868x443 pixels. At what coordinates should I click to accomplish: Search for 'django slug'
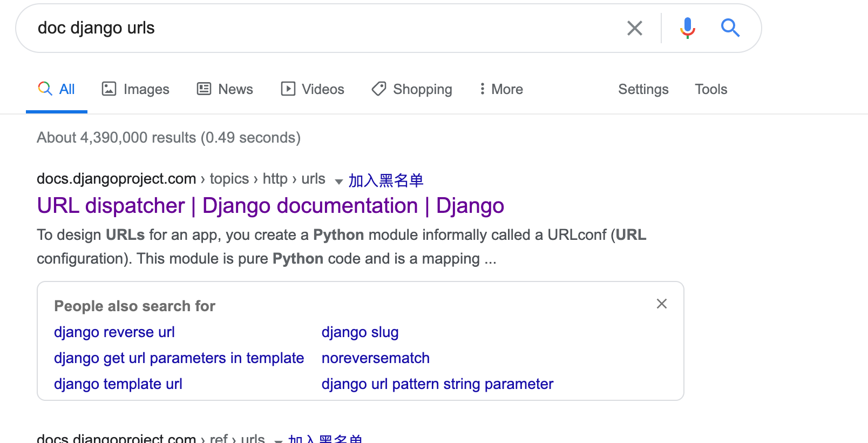(360, 332)
